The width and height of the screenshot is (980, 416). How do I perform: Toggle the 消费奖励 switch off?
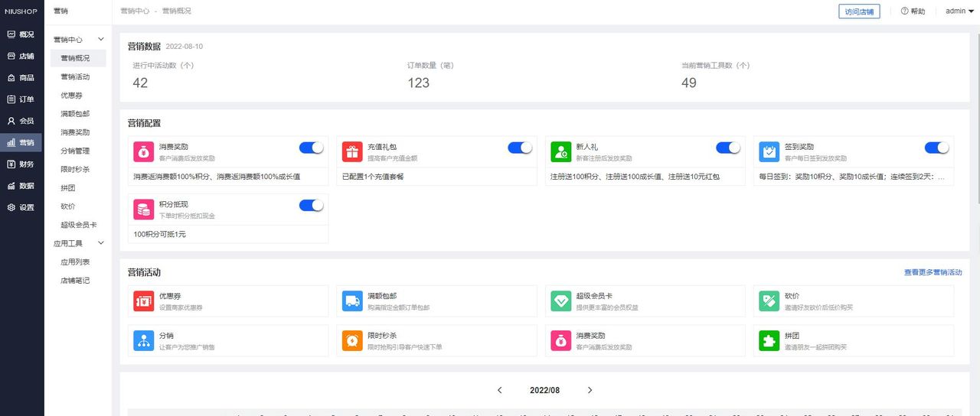[x=311, y=148]
